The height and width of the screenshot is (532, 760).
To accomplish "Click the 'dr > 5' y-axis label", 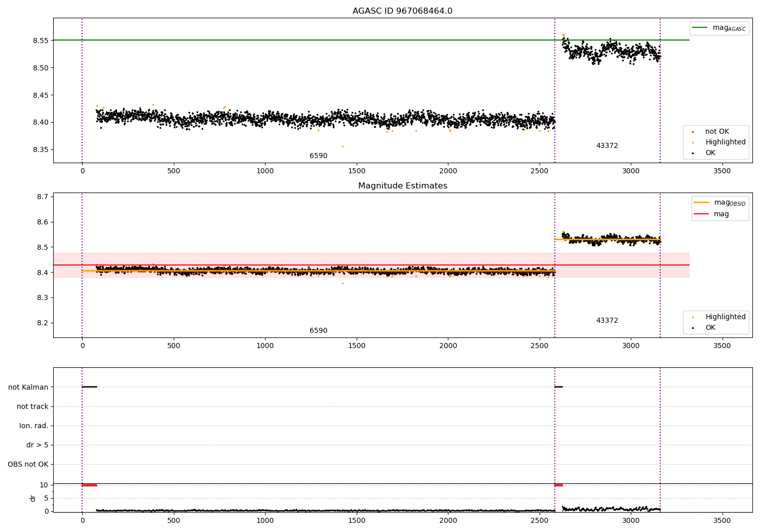I will (37, 445).
